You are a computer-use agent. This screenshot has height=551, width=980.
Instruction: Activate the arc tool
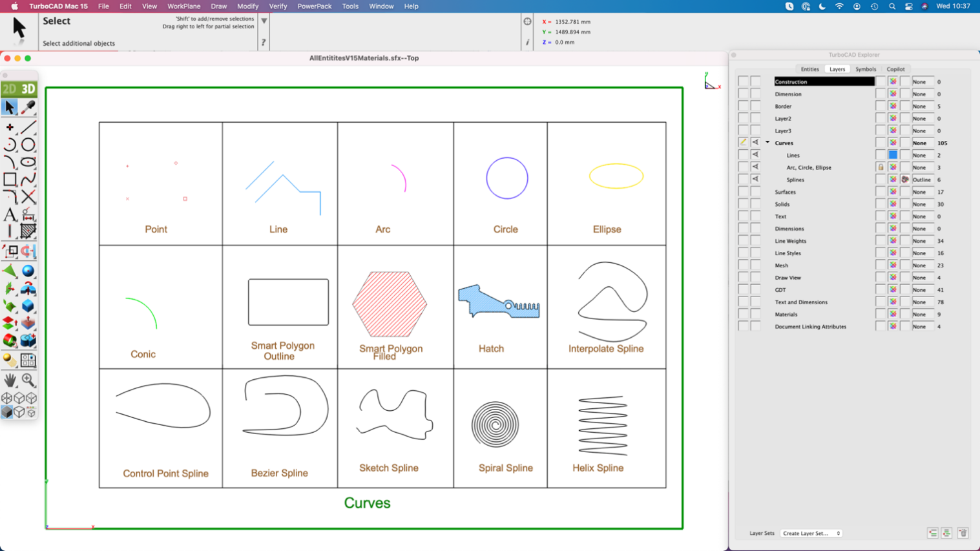(10, 145)
